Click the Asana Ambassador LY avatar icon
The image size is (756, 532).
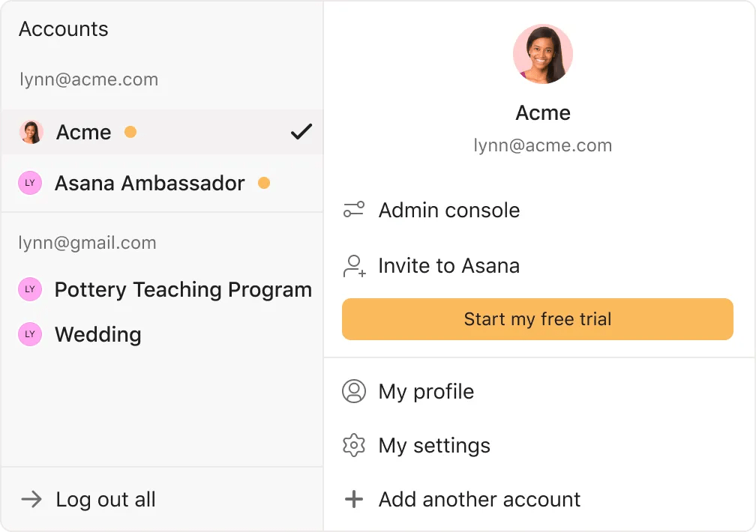tap(30, 183)
